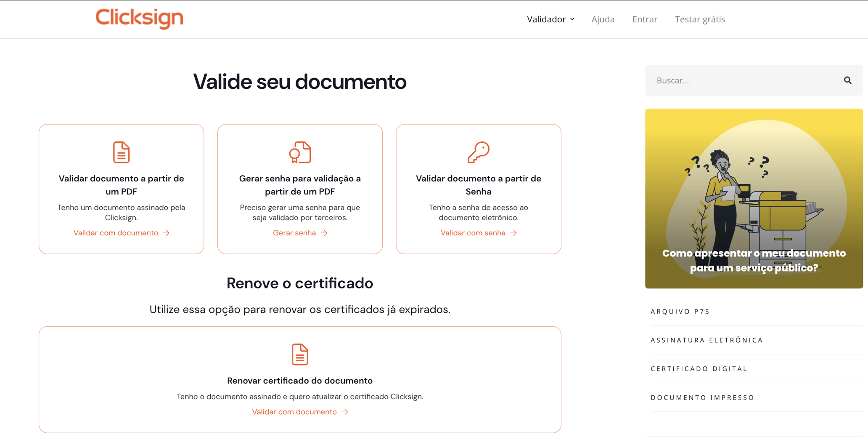
Task: Click the arrow after Validar com documento
Action: tap(166, 232)
